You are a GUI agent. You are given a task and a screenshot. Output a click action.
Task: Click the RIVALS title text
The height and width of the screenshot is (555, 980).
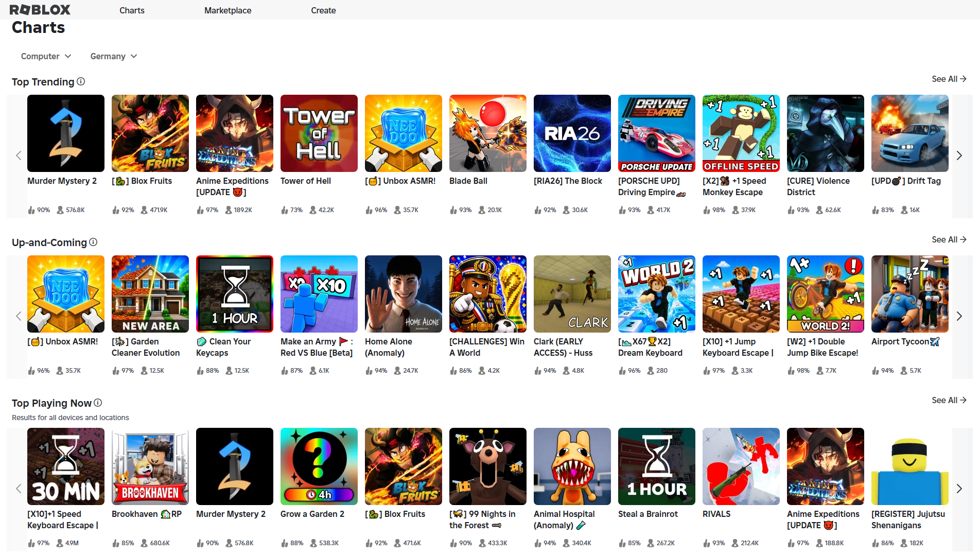716,514
